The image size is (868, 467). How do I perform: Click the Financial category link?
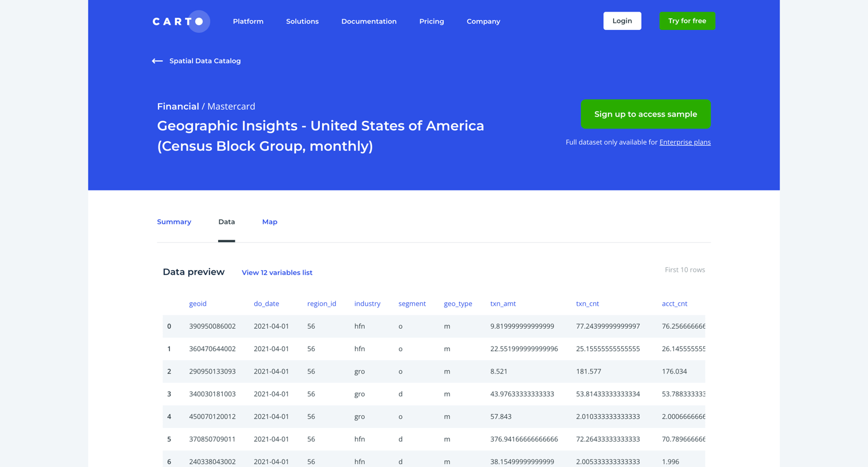[x=178, y=106]
